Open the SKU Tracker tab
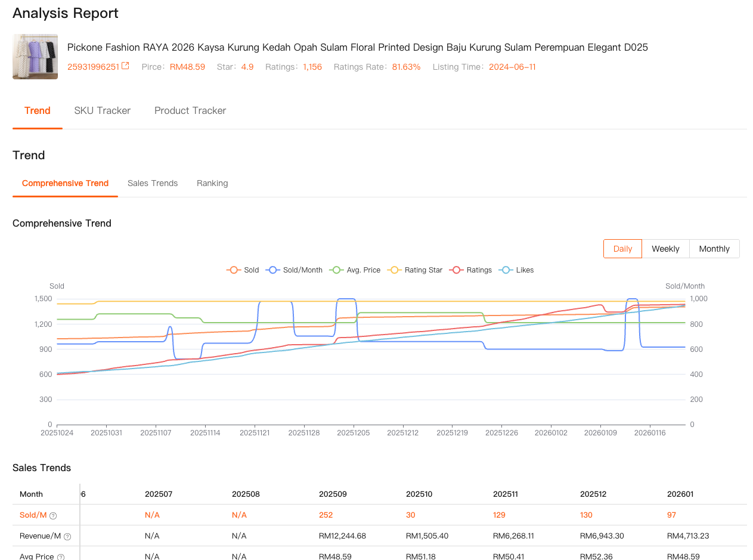The width and height of the screenshot is (753, 560). pyautogui.click(x=103, y=110)
